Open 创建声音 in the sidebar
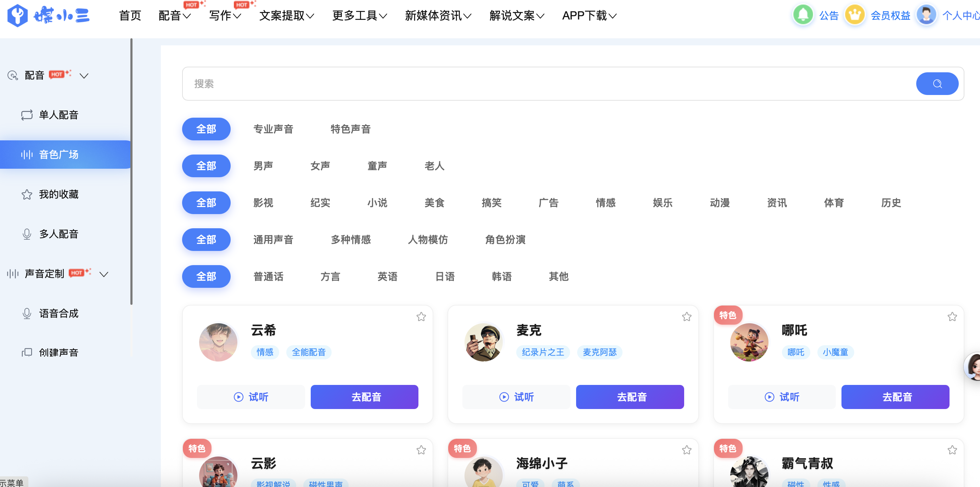The width and height of the screenshot is (980, 487). 58,353
